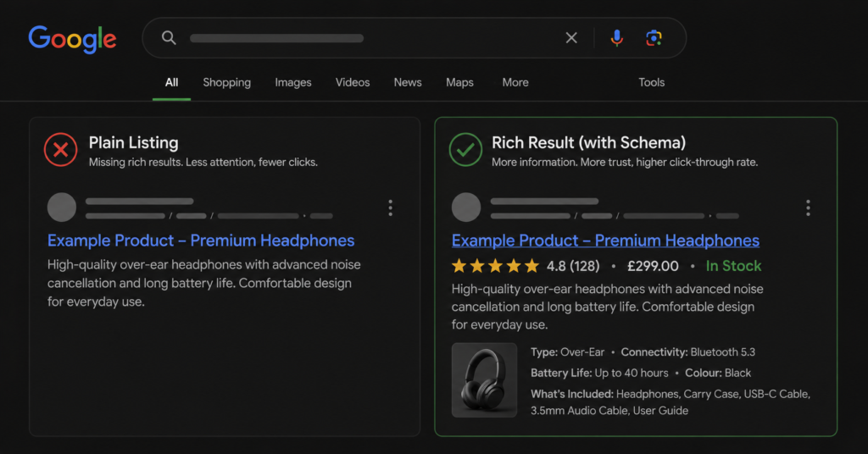
Task: Click the red X Plain Listing icon
Action: point(61,150)
